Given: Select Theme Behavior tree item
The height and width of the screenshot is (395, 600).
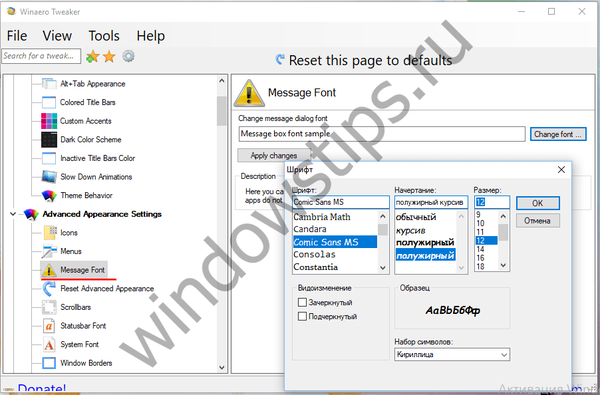Looking at the screenshot, I should pyautogui.click(x=86, y=196).
